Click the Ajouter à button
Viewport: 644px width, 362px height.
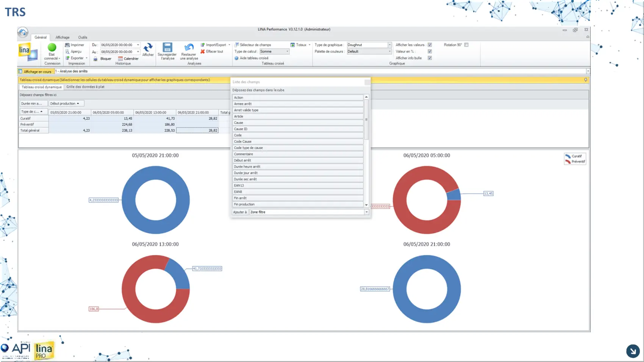tap(240, 212)
